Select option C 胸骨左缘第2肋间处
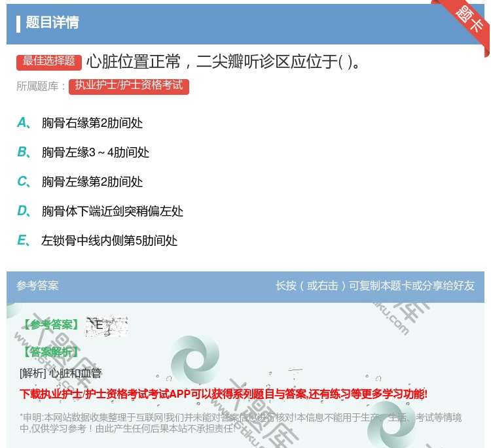This screenshot has height=448, width=491. coord(80,182)
